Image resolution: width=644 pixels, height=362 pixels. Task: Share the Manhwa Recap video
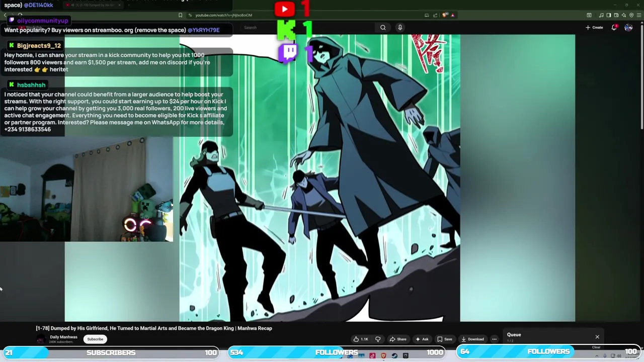coord(398,339)
